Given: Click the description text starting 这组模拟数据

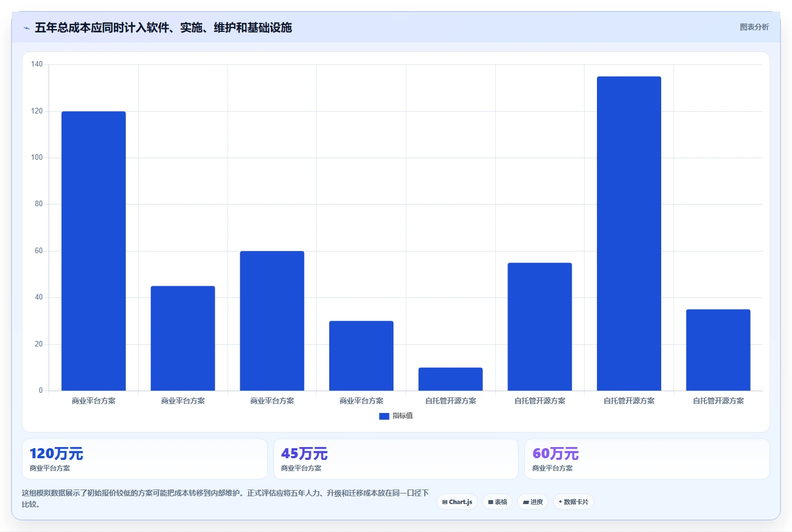Looking at the screenshot, I should (225, 498).
